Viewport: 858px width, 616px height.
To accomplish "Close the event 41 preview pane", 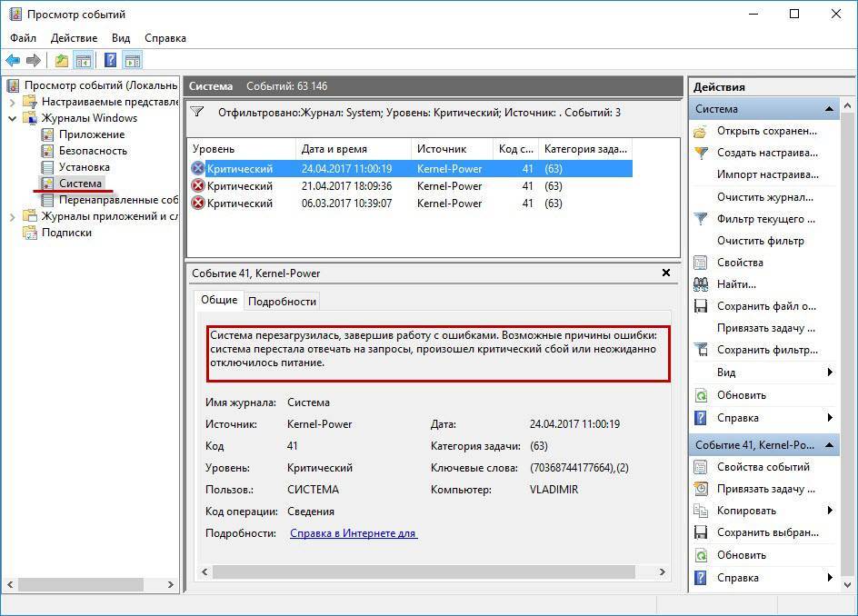I will point(666,273).
